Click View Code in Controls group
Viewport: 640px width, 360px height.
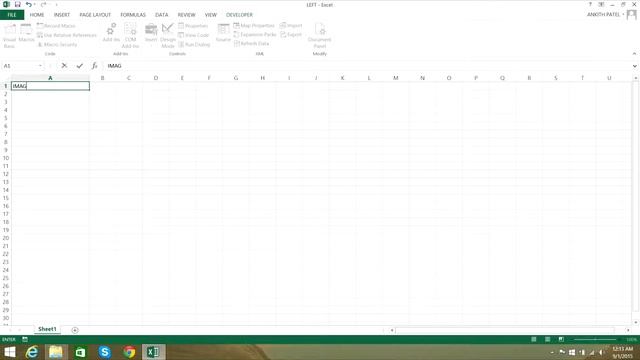point(193,35)
